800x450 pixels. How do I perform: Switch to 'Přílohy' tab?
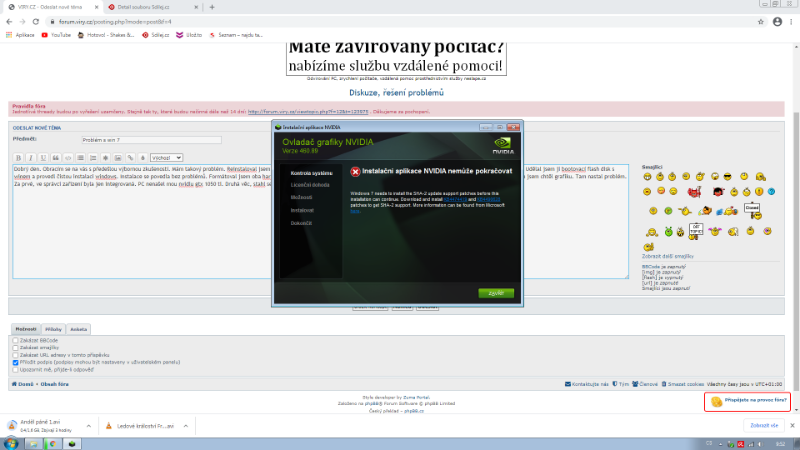click(x=53, y=329)
